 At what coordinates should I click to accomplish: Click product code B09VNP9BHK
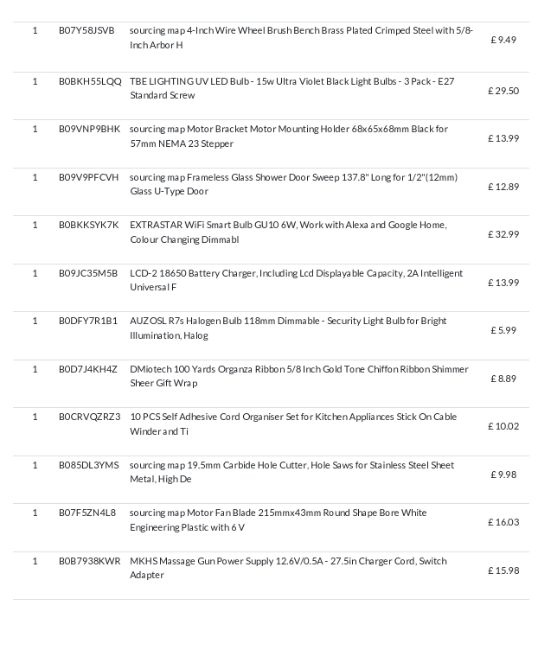pos(89,129)
